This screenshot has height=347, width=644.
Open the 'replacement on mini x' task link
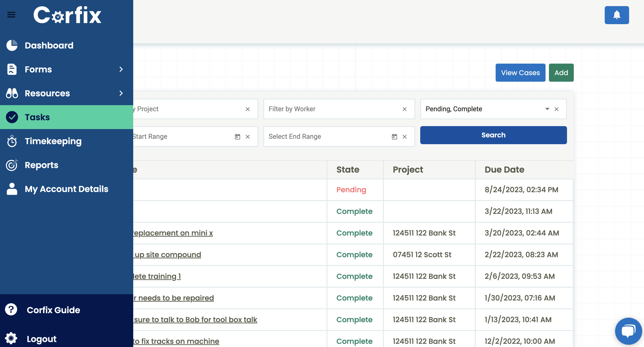(x=173, y=233)
